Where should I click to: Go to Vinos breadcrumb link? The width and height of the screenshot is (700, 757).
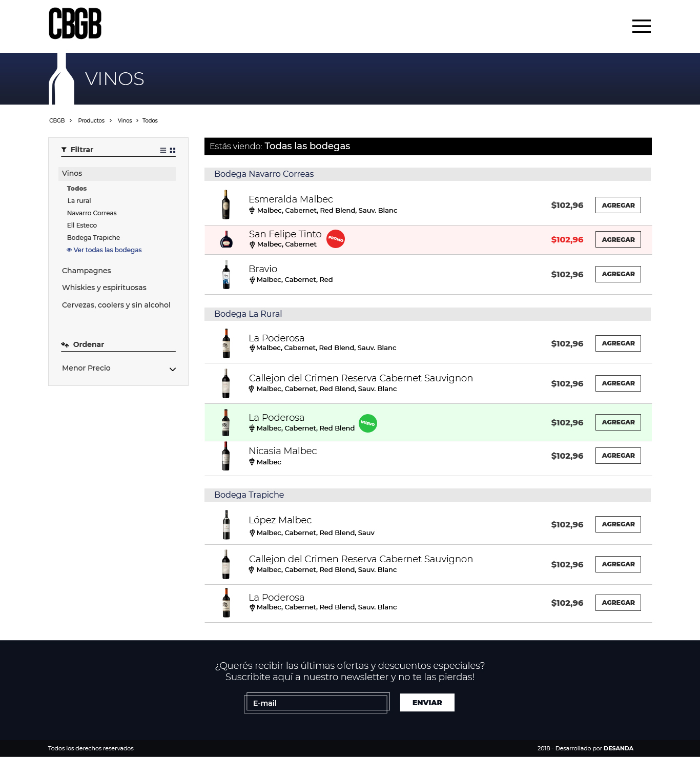click(x=125, y=121)
